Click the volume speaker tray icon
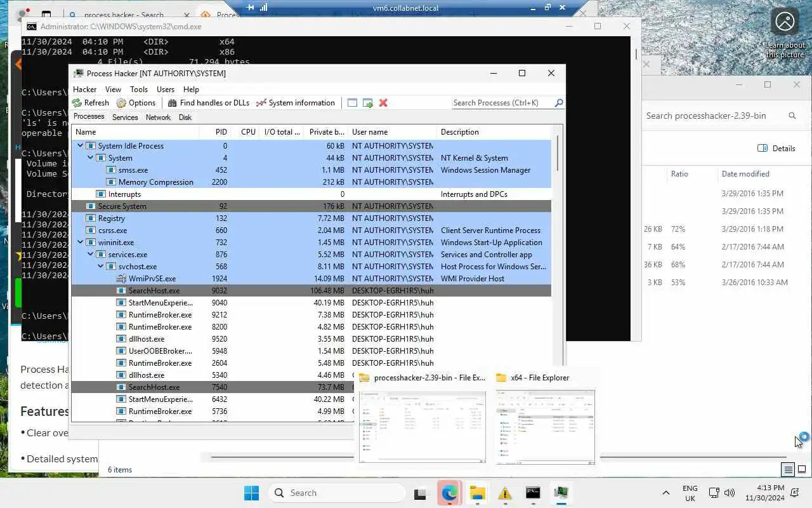Image resolution: width=812 pixels, height=508 pixels. (730, 493)
